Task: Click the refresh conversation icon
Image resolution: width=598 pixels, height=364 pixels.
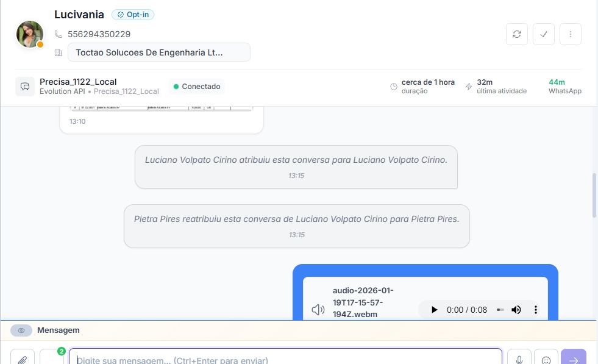Action: point(517,34)
